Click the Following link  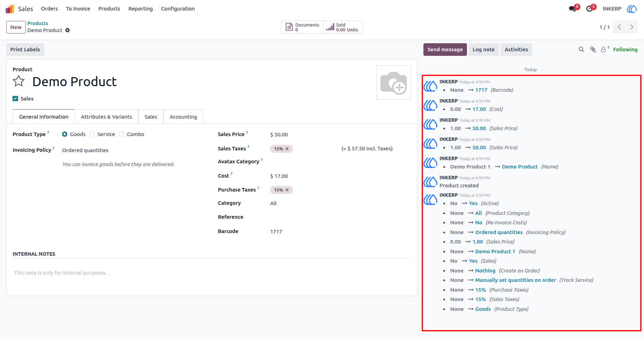click(625, 50)
